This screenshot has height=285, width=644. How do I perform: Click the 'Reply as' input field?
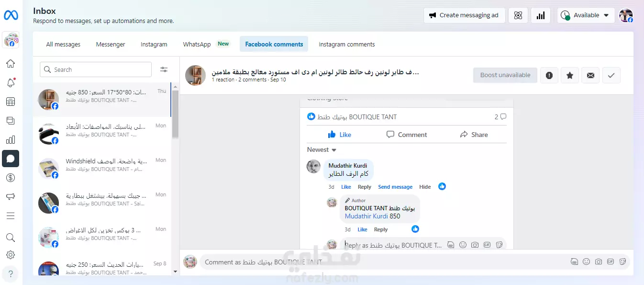423,245
